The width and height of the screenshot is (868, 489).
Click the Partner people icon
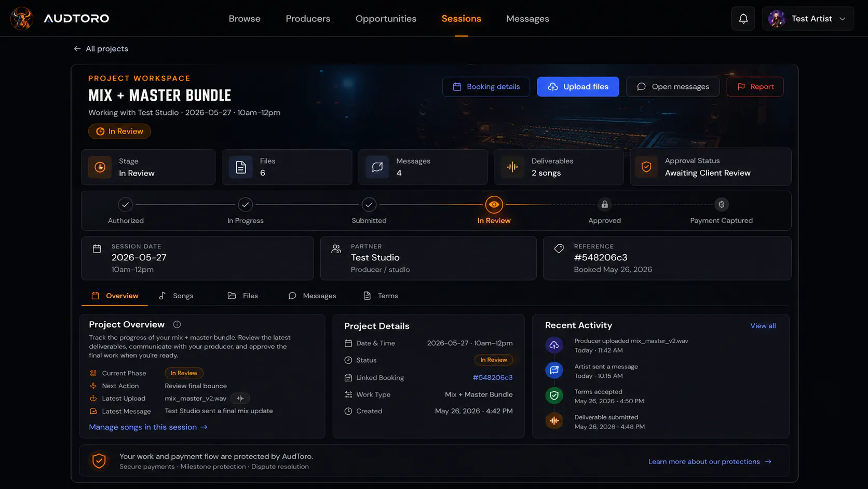336,248
